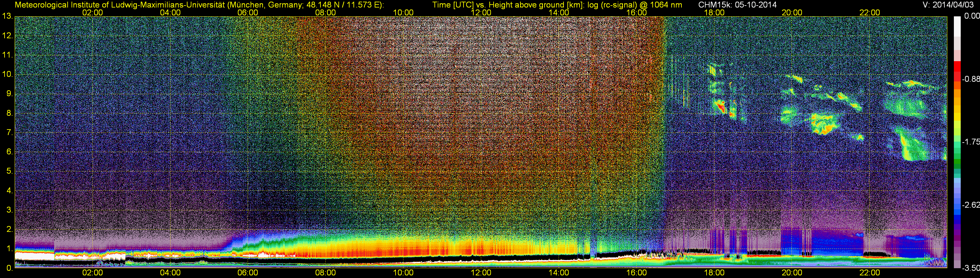The height and width of the screenshot is (278, 980).
Task: Click the 13 km label on the height axis
Action: (x=7, y=16)
